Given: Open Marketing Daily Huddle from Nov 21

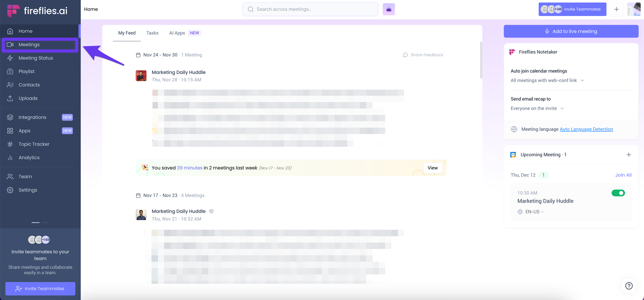Looking at the screenshot, I should [179, 211].
